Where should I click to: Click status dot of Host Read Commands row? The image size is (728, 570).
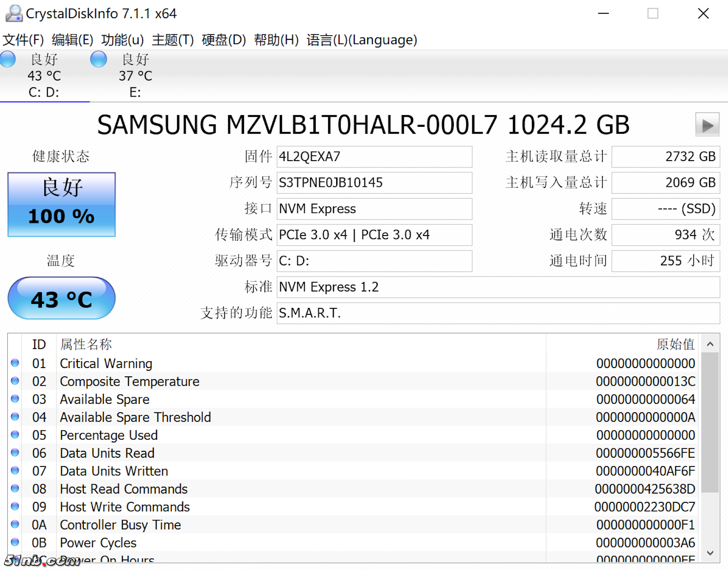pyautogui.click(x=15, y=488)
